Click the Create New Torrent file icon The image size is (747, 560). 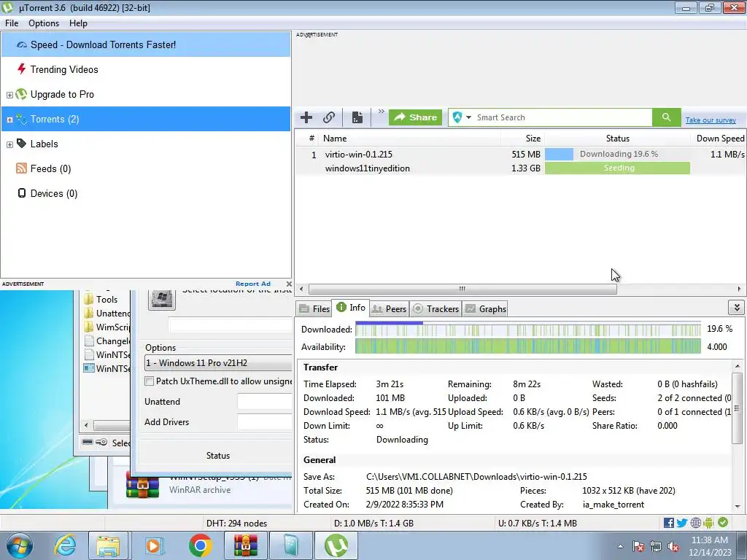click(357, 117)
